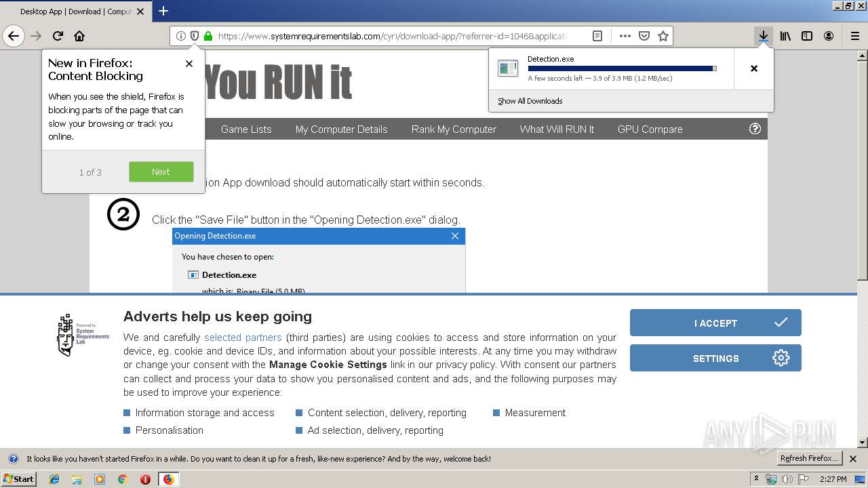The height and width of the screenshot is (488, 868).
Task: Open What Will RUN It menu
Action: [557, 129]
